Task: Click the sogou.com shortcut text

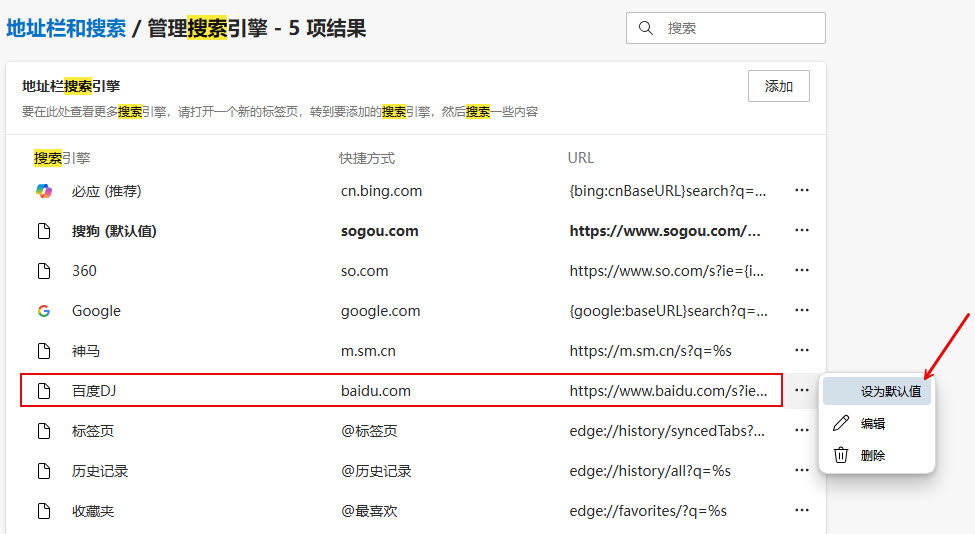Action: coord(379,231)
